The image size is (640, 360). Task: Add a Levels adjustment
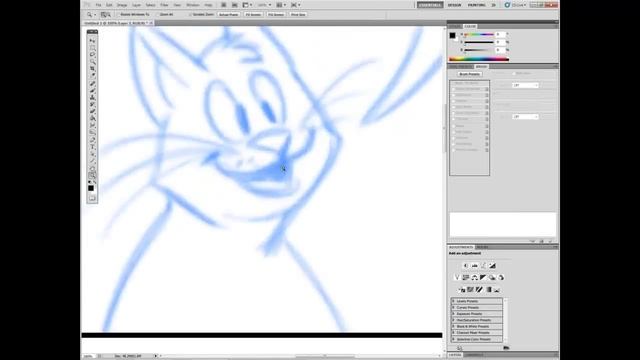pos(475,266)
